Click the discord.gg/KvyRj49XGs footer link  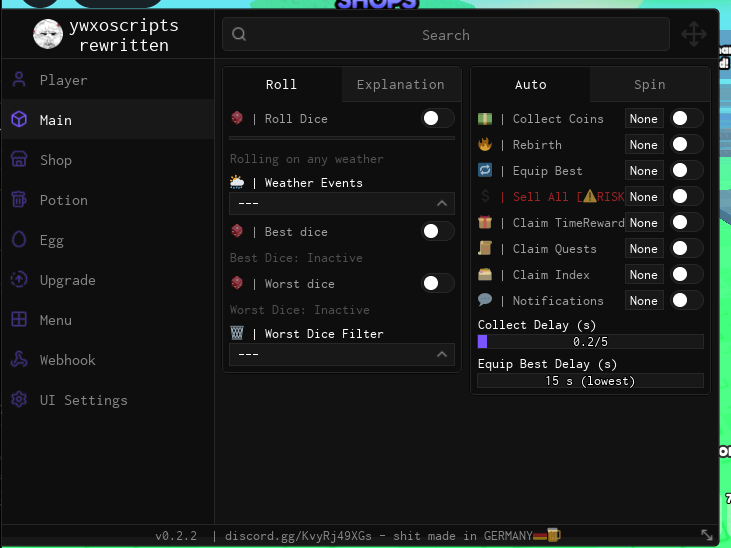pyautogui.click(x=298, y=536)
